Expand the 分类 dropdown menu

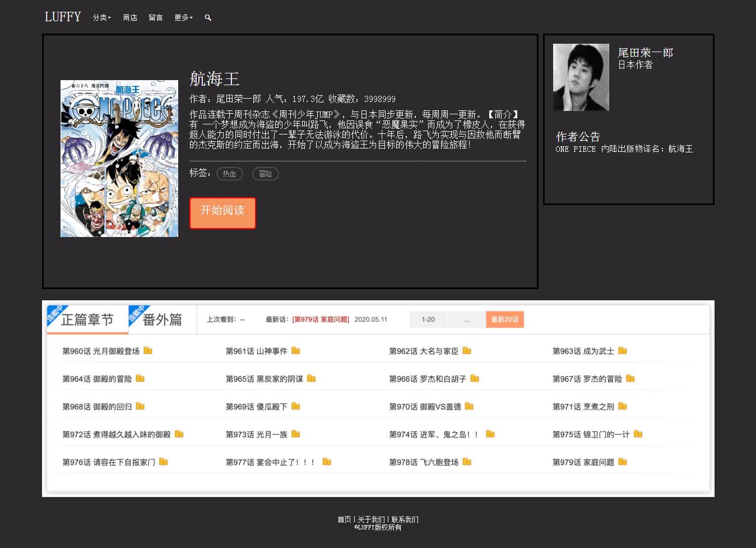[x=102, y=18]
